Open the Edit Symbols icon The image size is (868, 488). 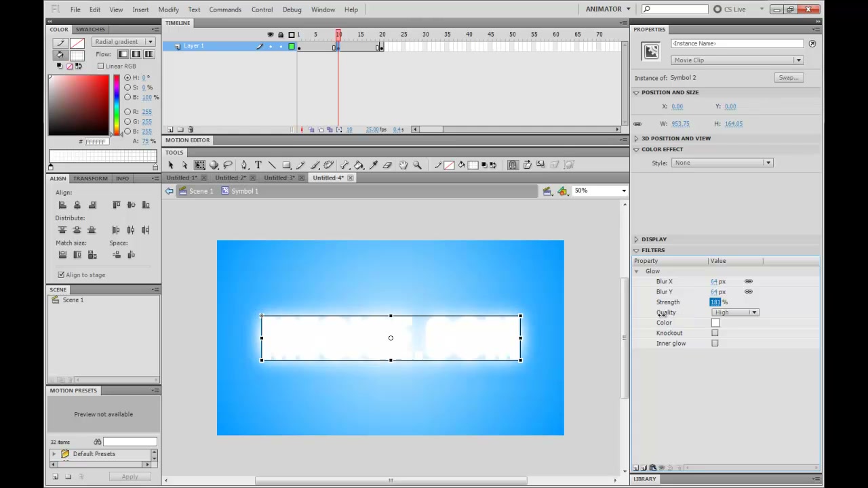[x=562, y=191]
